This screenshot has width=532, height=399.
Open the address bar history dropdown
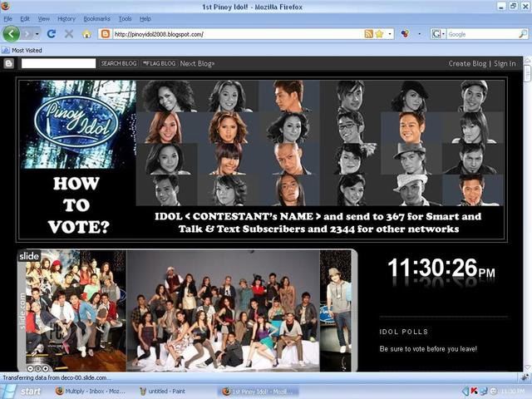pyautogui.click(x=390, y=34)
